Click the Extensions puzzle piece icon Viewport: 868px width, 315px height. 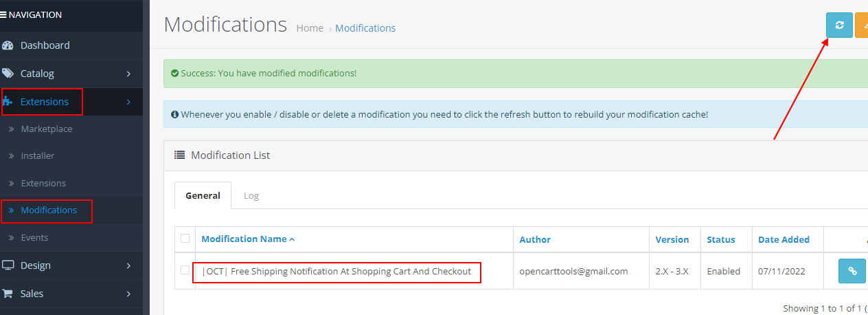point(8,102)
